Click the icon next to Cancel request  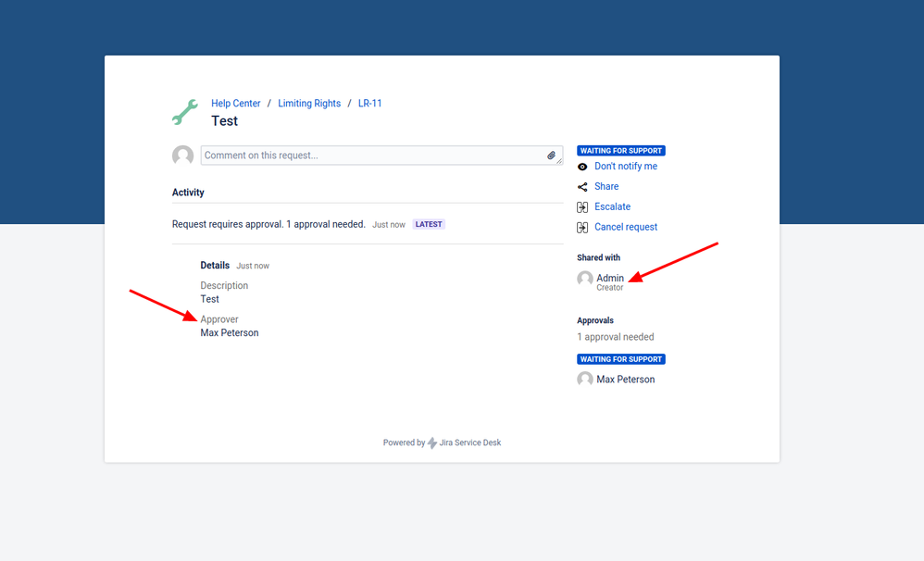pyautogui.click(x=582, y=228)
